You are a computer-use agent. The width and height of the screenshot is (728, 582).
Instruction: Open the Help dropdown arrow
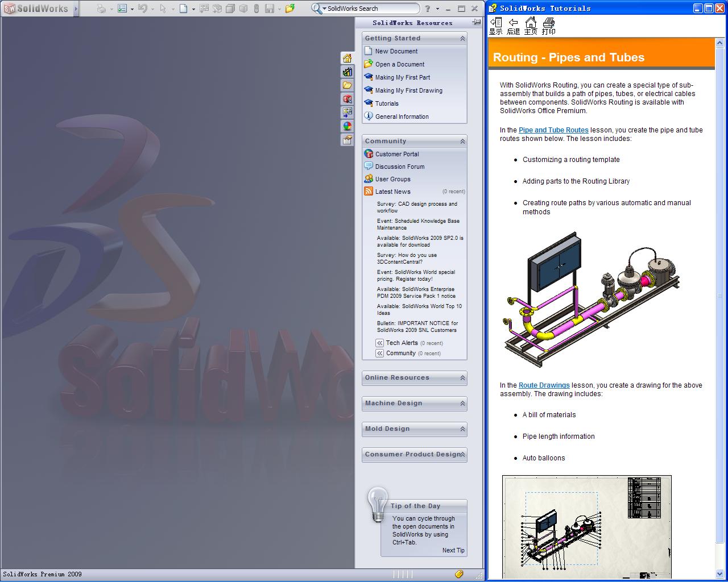437,9
